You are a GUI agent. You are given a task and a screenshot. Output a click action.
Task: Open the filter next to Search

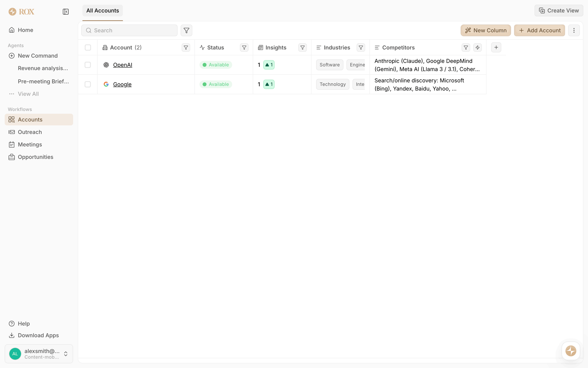pos(186,30)
